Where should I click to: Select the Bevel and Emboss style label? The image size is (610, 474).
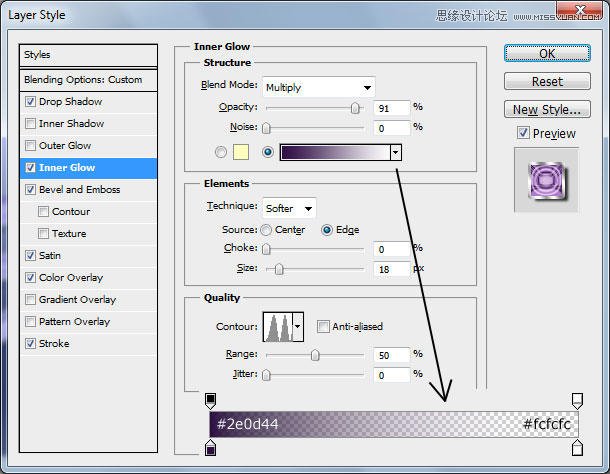tap(79, 190)
